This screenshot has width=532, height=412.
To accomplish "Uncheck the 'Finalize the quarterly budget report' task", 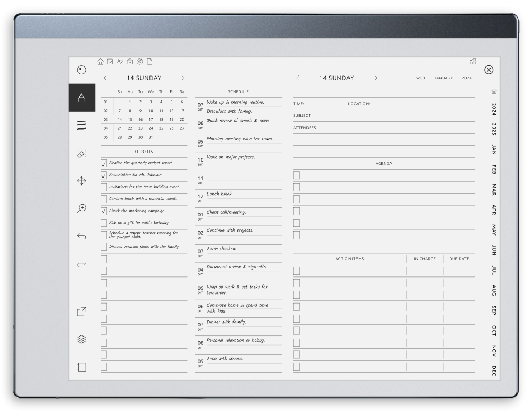I will [104, 163].
